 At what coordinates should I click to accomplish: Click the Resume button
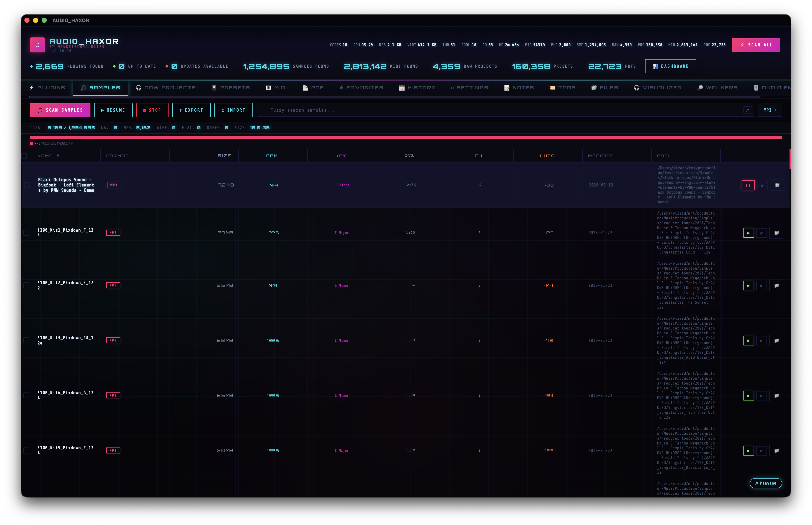coord(113,110)
